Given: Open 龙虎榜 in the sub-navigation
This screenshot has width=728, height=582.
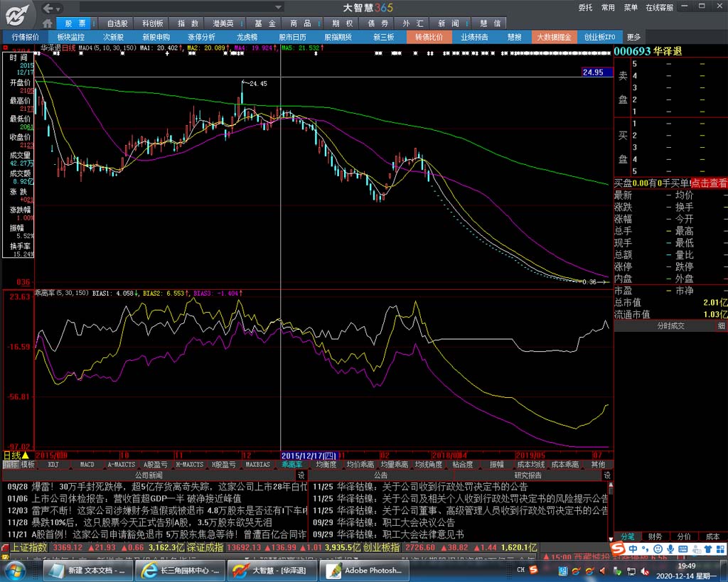Looking at the screenshot, I should tap(247, 37).
